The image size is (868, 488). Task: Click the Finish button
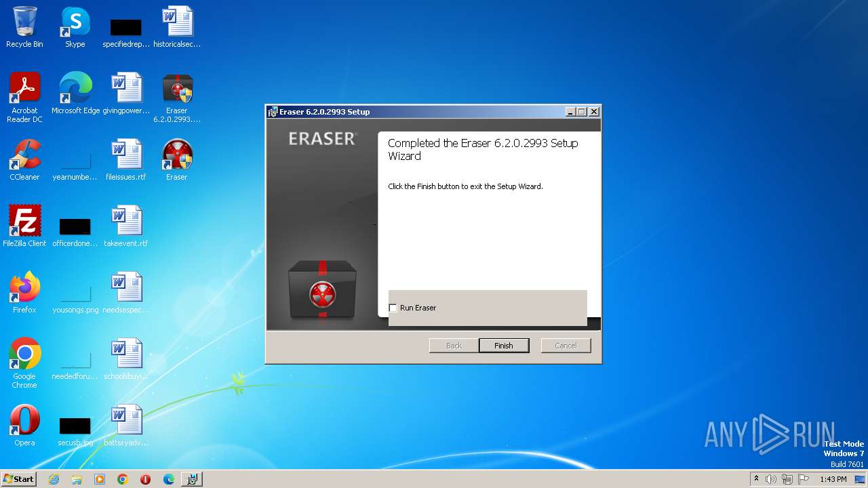[504, 346]
